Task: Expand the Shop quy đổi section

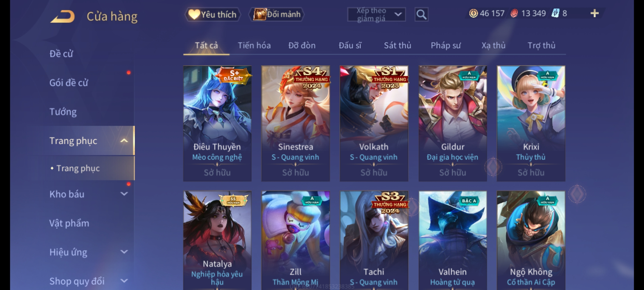Action: click(124, 281)
